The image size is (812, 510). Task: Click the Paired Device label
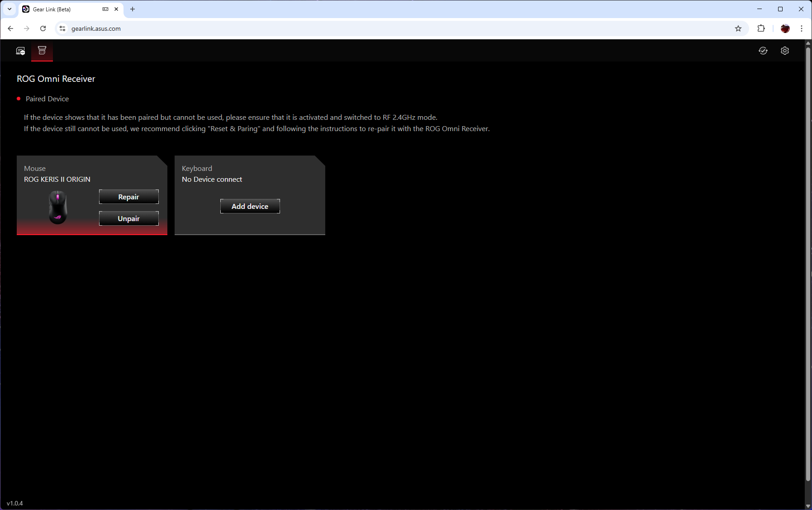pyautogui.click(x=47, y=99)
